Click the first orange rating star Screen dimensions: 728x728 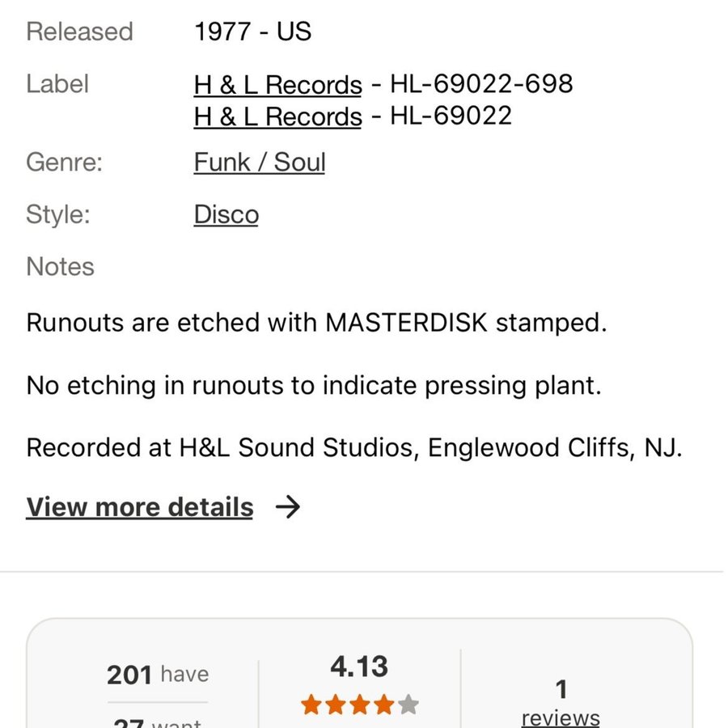click(x=311, y=705)
